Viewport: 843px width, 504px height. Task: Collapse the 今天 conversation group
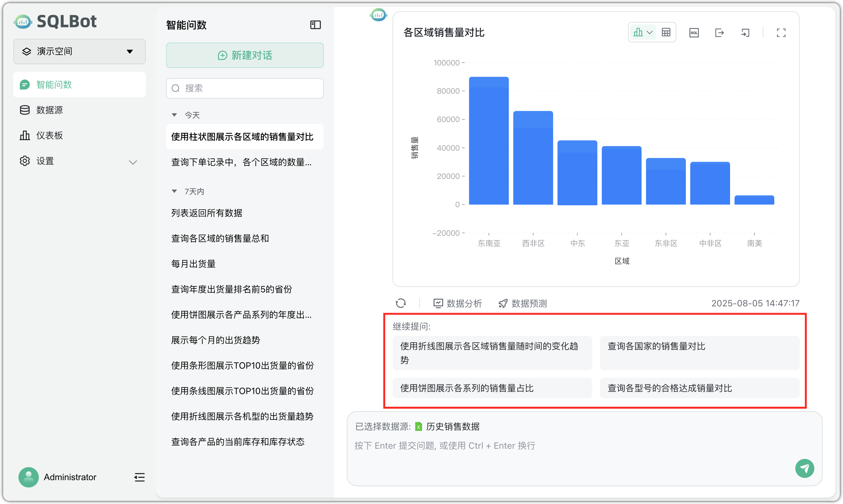coord(175,115)
